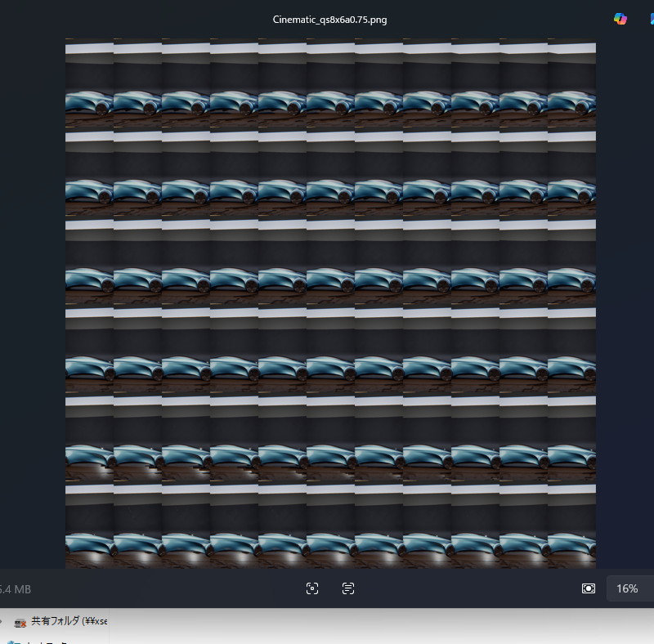Click the scan text icon
The image size is (654, 644).
coord(348,588)
